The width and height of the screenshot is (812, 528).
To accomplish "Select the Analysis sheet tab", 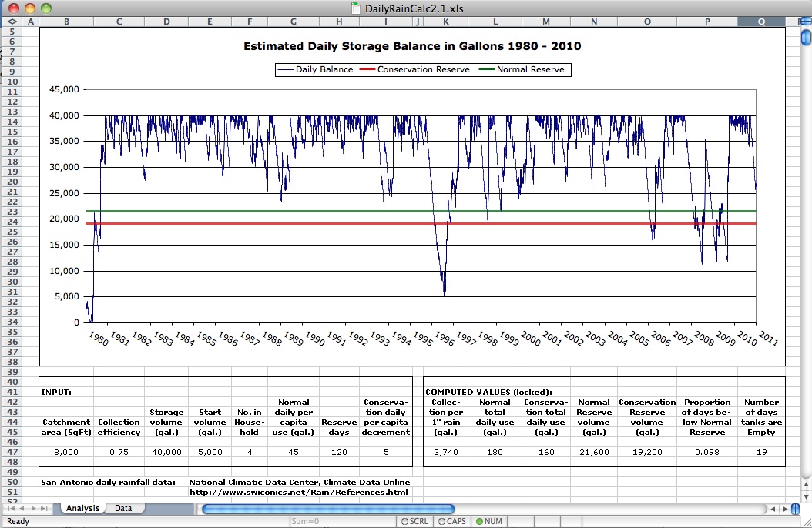I will (x=82, y=509).
